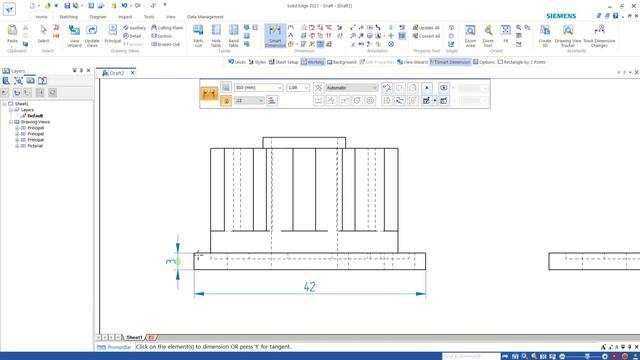
Task: Click Convert All in Property Text group
Action: click(x=426, y=36)
